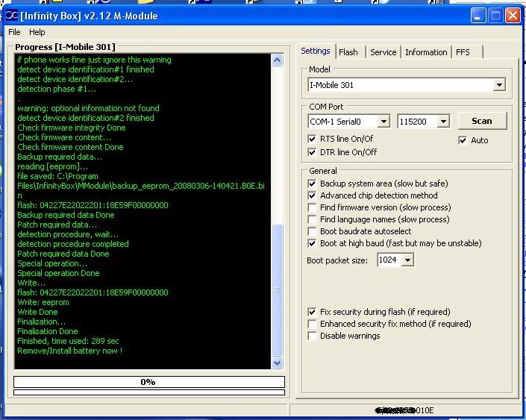Screen dimensions: 526x420
Task: Click log line 'Backup required data Done'
Action: (66, 215)
